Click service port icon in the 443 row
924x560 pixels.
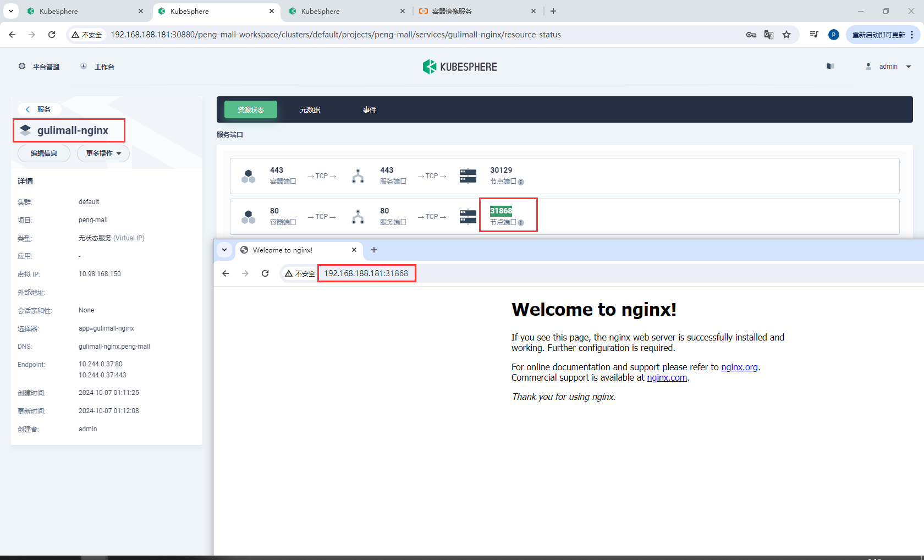tap(358, 176)
